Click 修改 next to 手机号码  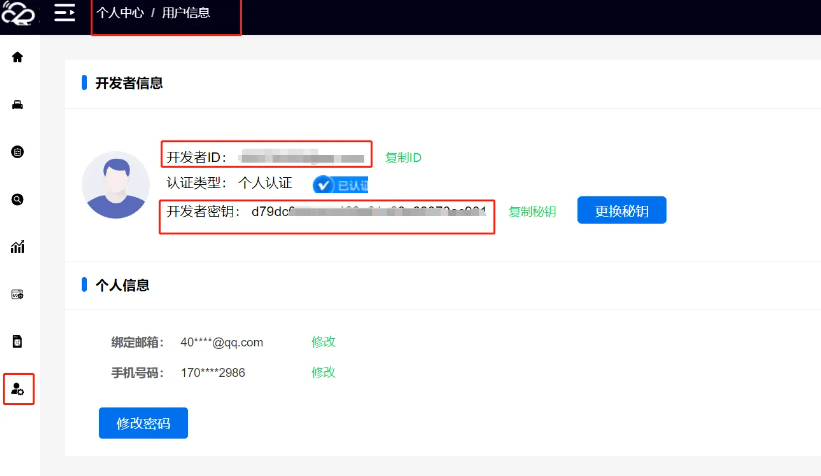(323, 372)
